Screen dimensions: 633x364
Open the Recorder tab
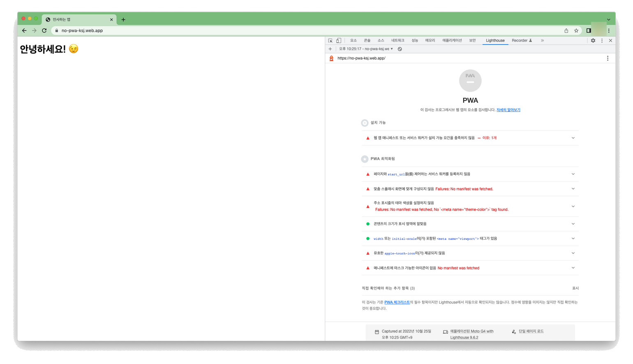pyautogui.click(x=522, y=41)
